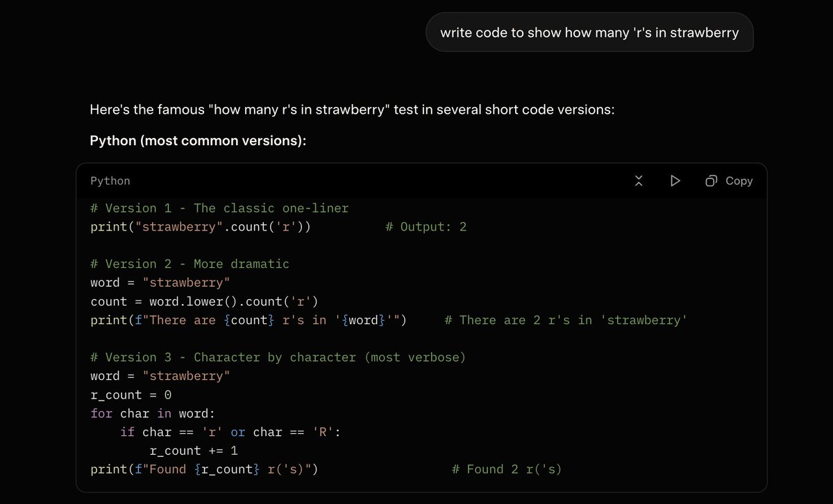Click the 'Version 2 - More dramatic' comment
833x504 pixels.
[x=190, y=264]
